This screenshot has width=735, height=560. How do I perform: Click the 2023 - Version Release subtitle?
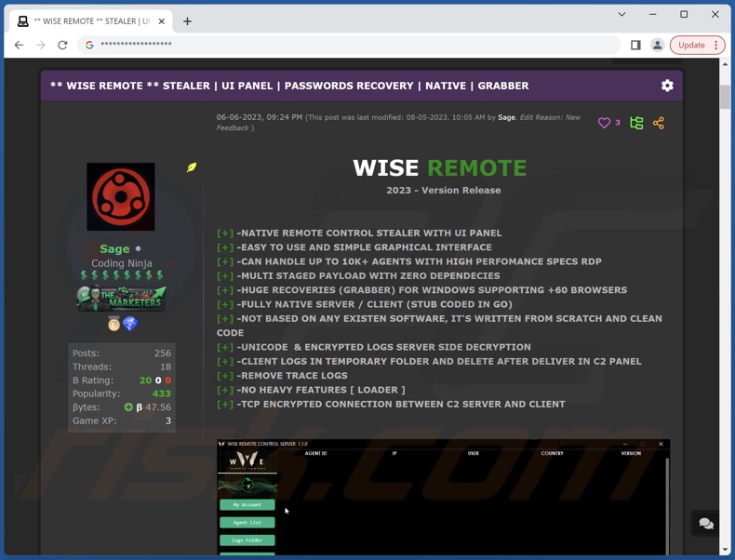tap(444, 191)
